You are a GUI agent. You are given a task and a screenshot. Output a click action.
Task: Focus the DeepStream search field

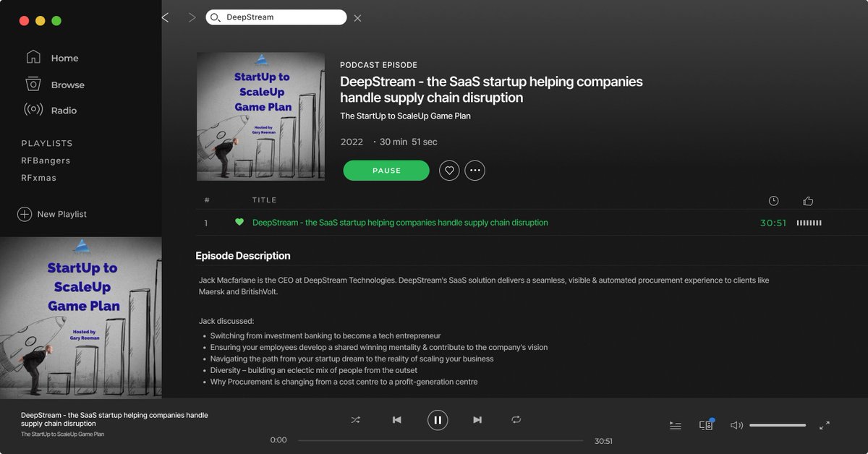[276, 17]
